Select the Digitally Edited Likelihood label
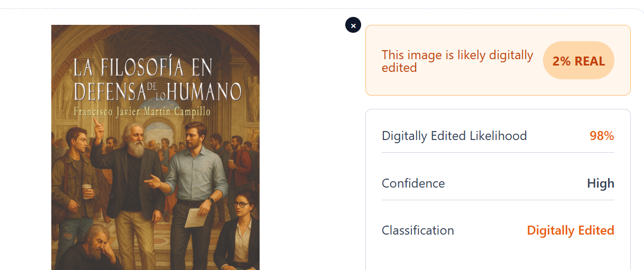This screenshot has width=644, height=270. coord(454,136)
